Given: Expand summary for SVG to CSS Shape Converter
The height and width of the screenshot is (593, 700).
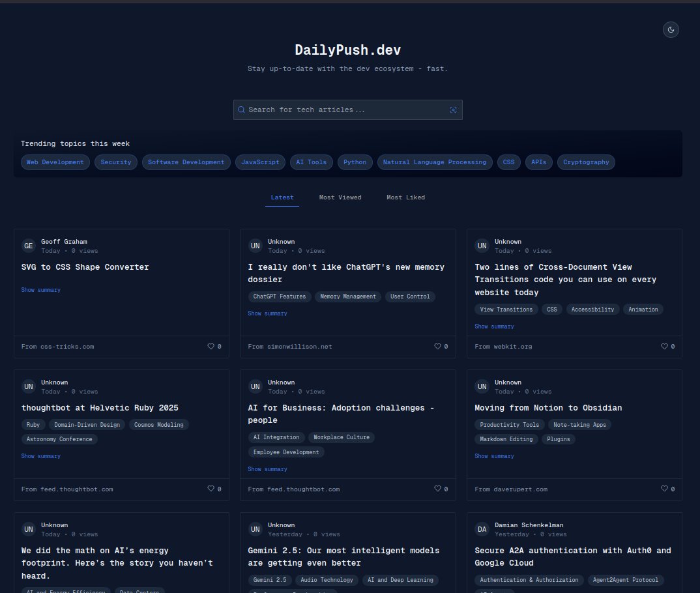Looking at the screenshot, I should [40, 290].
